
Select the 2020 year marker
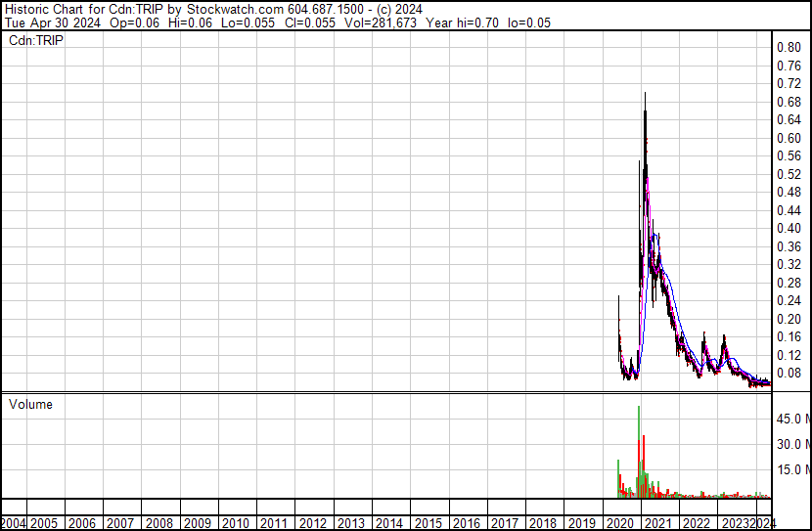pyautogui.click(x=620, y=523)
